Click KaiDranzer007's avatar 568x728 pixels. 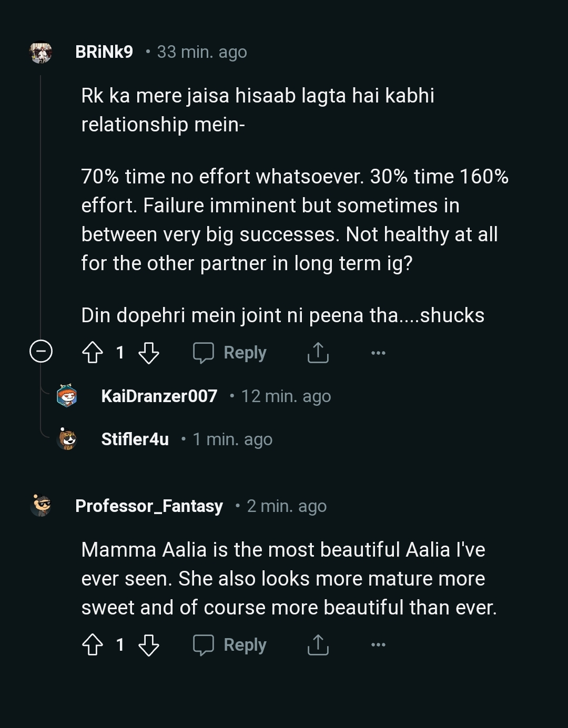click(65, 396)
